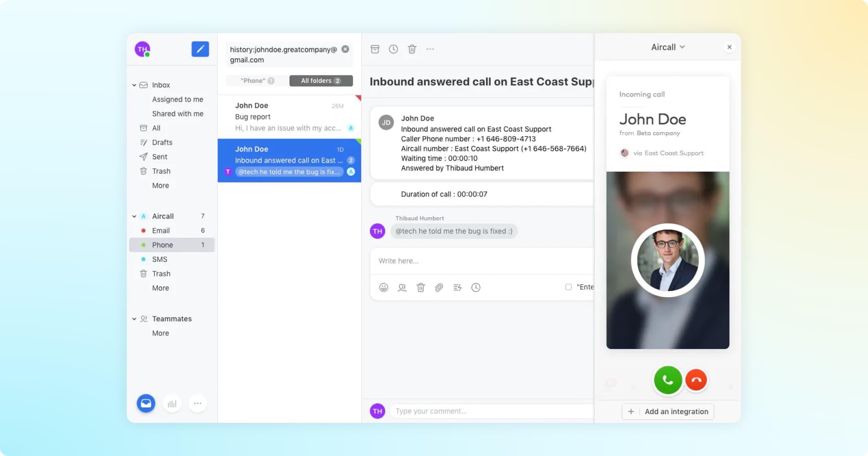Delete conversation with top trash icon
The width and height of the screenshot is (868, 456).
click(412, 49)
